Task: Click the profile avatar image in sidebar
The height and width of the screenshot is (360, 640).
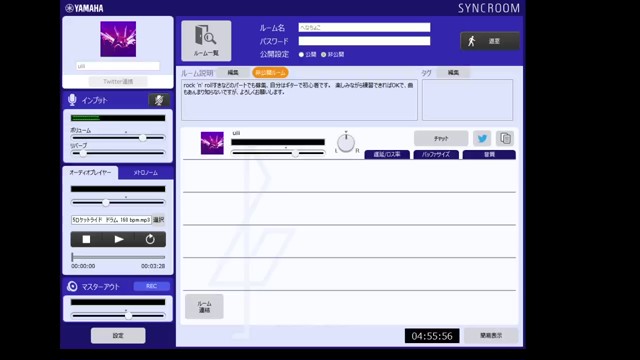Action: click(118, 39)
